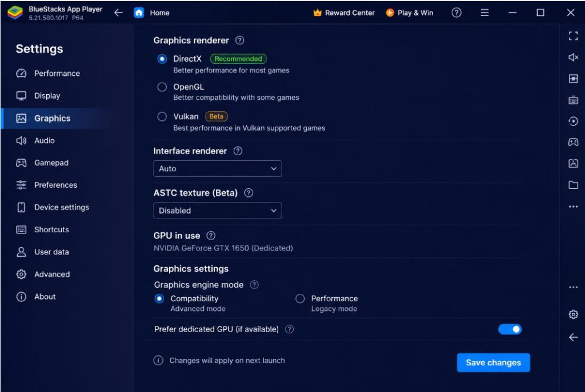
Task: Open the help question mark in title bar
Action: click(x=456, y=13)
